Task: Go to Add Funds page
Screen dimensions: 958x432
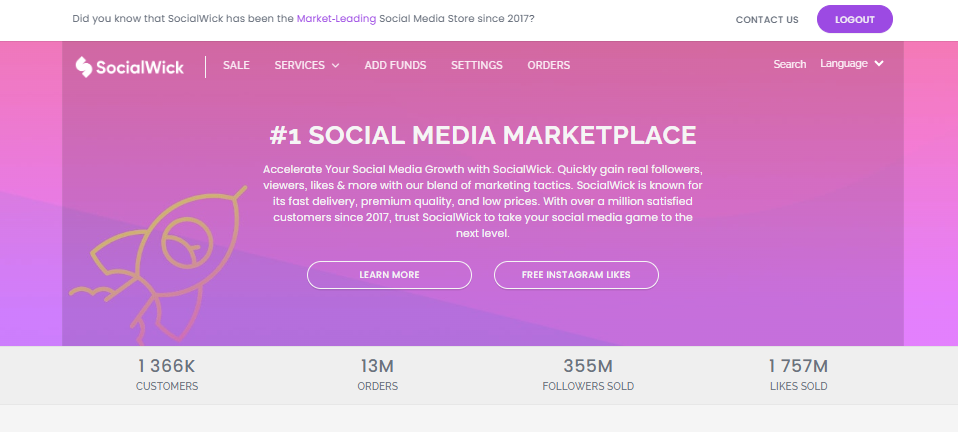Action: (395, 65)
